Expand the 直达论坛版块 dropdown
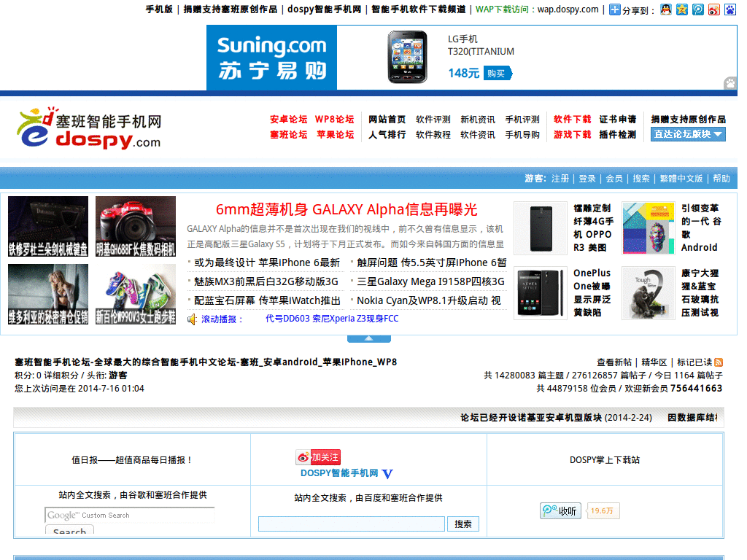 [688, 134]
